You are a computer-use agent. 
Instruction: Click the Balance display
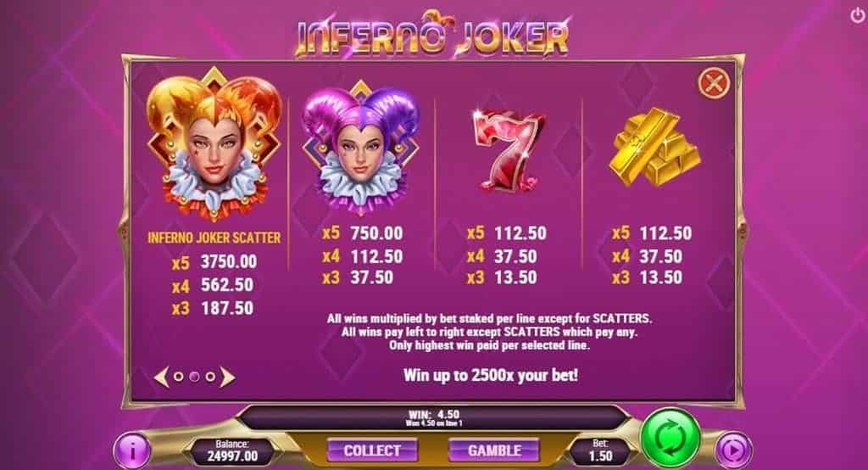(x=232, y=450)
